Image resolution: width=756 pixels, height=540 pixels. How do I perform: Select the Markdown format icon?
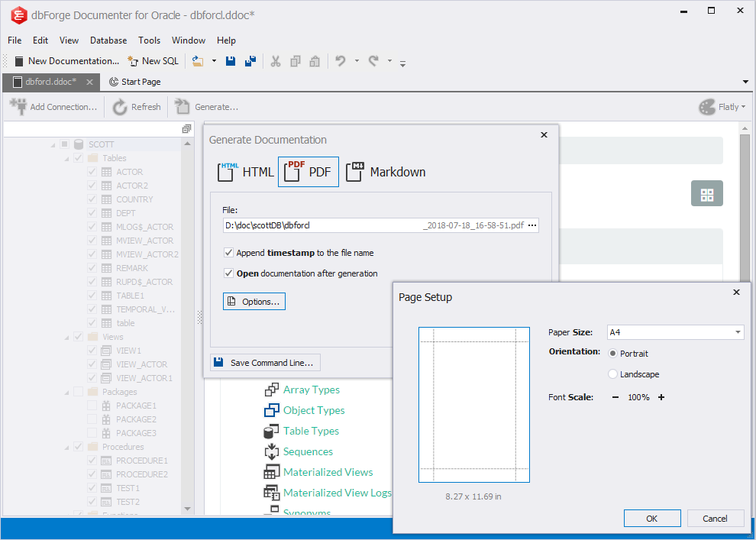355,172
